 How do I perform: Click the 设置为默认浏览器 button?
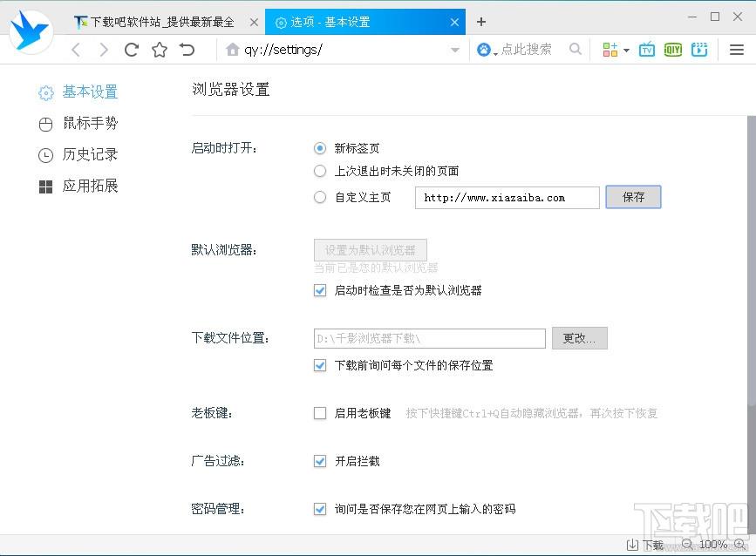[x=370, y=250]
